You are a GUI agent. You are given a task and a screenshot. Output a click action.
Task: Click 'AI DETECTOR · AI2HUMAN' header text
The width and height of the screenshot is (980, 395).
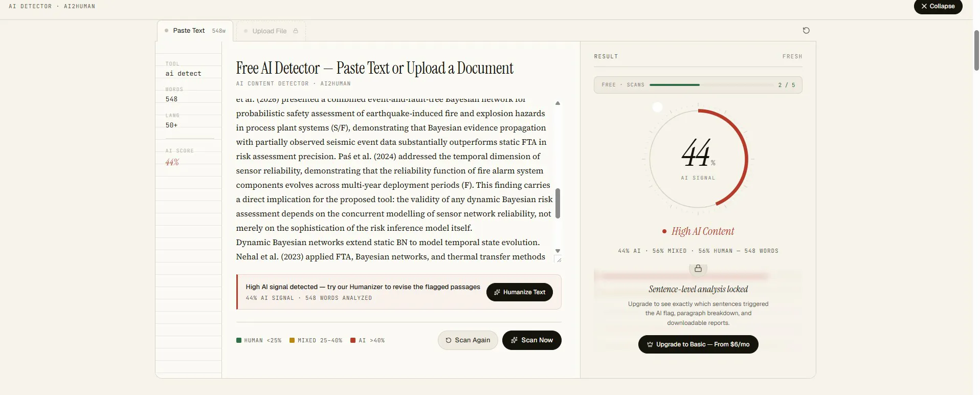[x=52, y=6]
